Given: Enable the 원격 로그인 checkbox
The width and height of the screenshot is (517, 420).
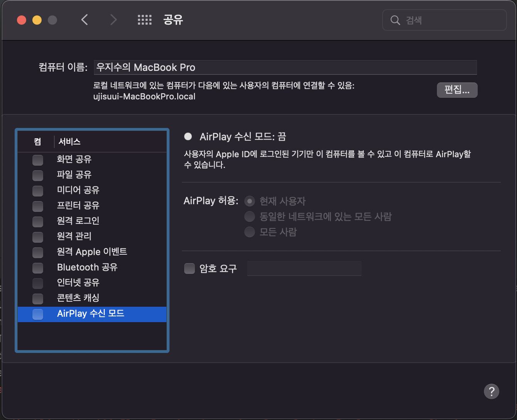Looking at the screenshot, I should [38, 221].
